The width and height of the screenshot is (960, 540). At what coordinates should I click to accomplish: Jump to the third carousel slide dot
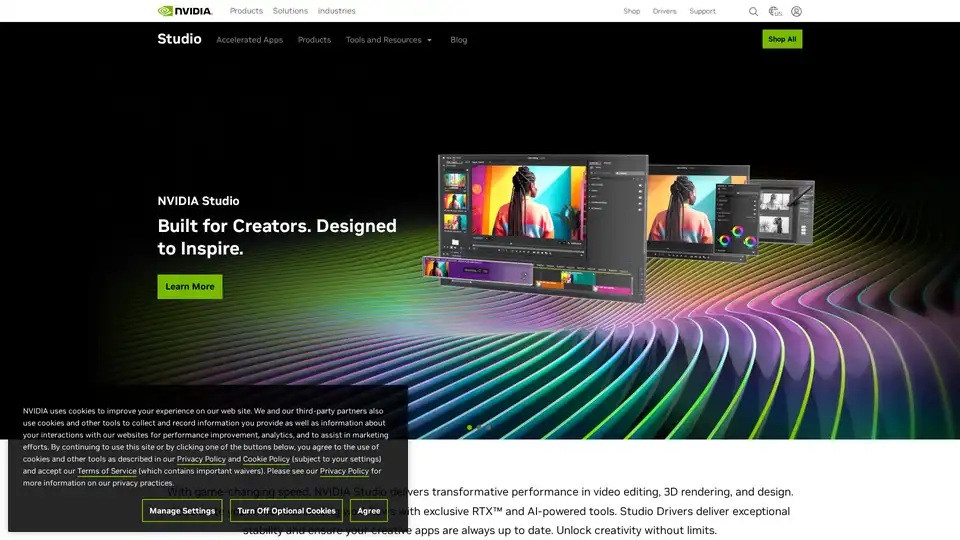[488, 427]
